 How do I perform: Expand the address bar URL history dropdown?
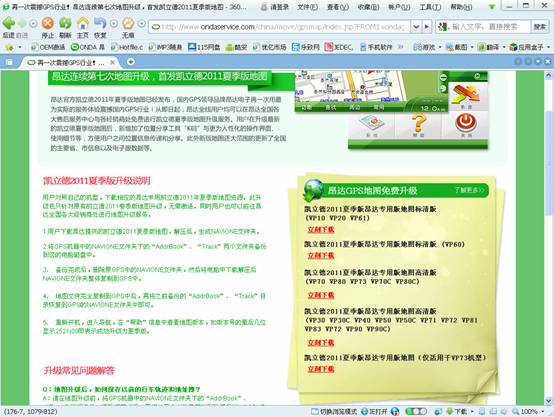coord(417,27)
